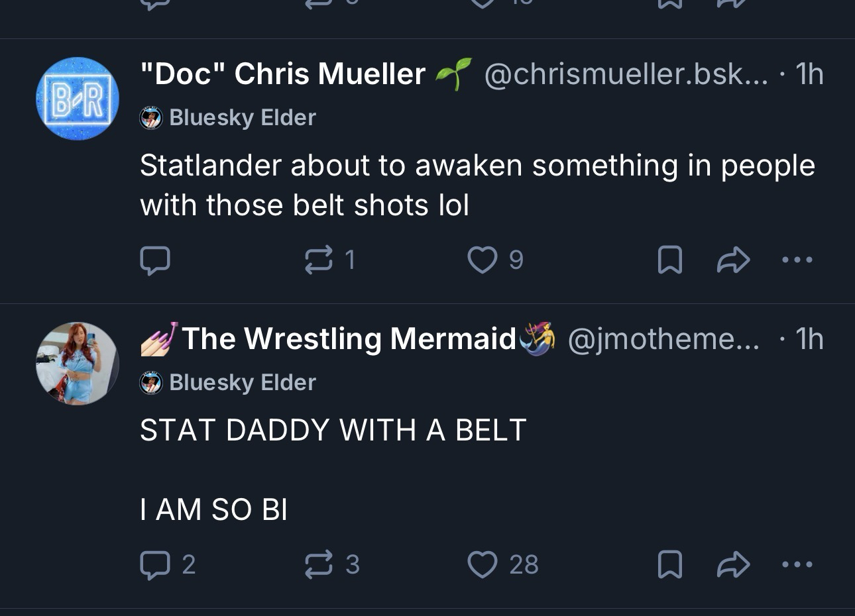Like The Wrestling Mermaid's post
The width and height of the screenshot is (855, 616).
point(482,565)
